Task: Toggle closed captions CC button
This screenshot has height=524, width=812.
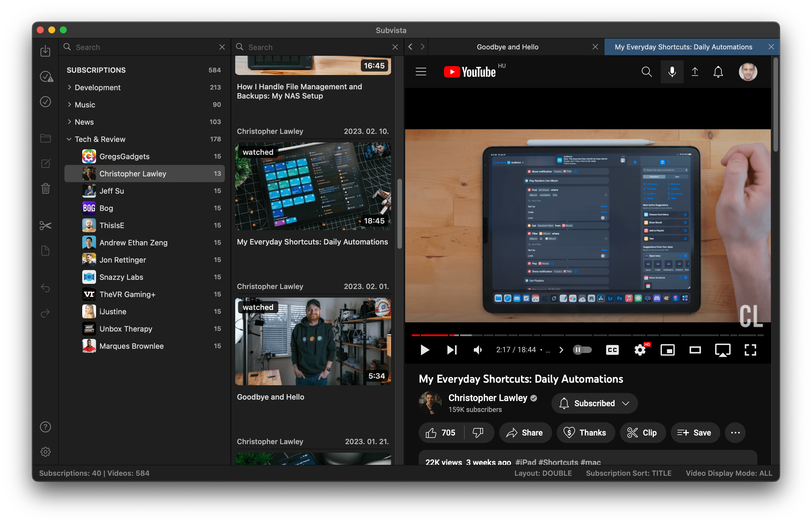Action: coord(612,350)
